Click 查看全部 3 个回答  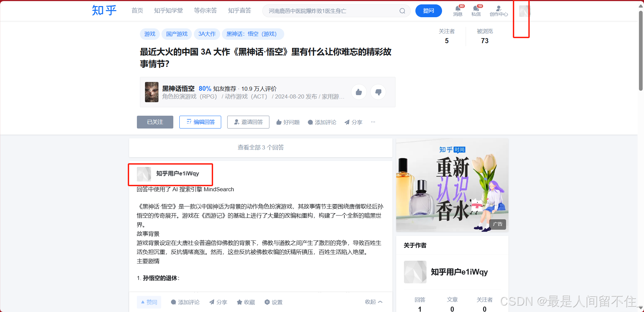click(261, 147)
